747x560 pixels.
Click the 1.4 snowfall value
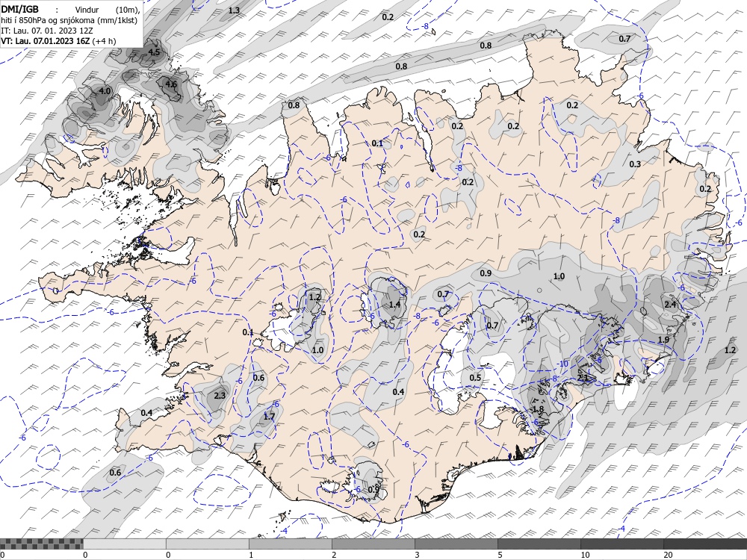click(x=394, y=305)
